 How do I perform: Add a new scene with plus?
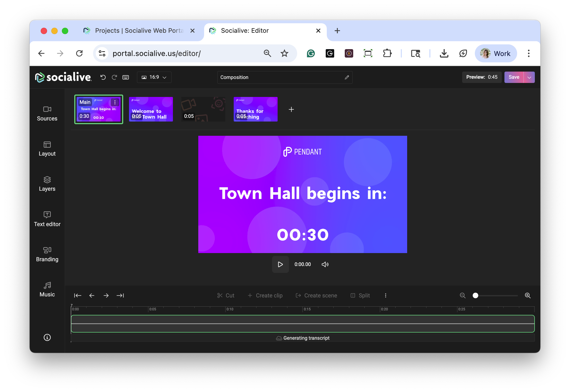291,109
